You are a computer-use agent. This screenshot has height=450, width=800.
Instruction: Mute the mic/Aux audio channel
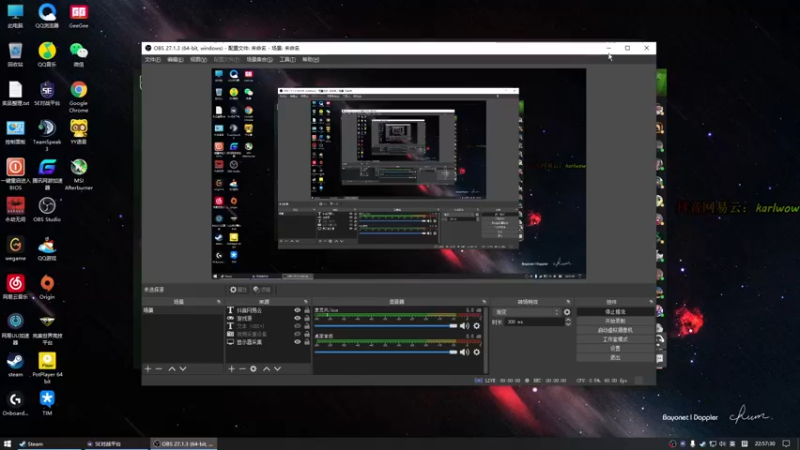(464, 326)
